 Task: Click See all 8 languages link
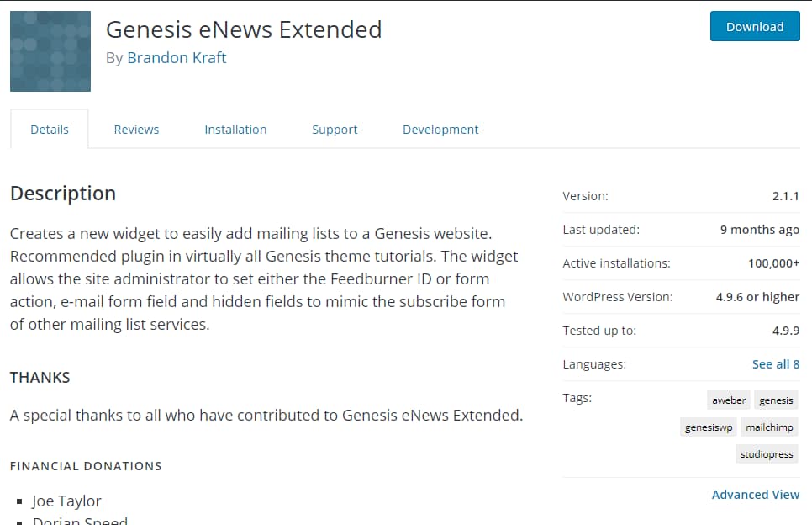coord(775,363)
